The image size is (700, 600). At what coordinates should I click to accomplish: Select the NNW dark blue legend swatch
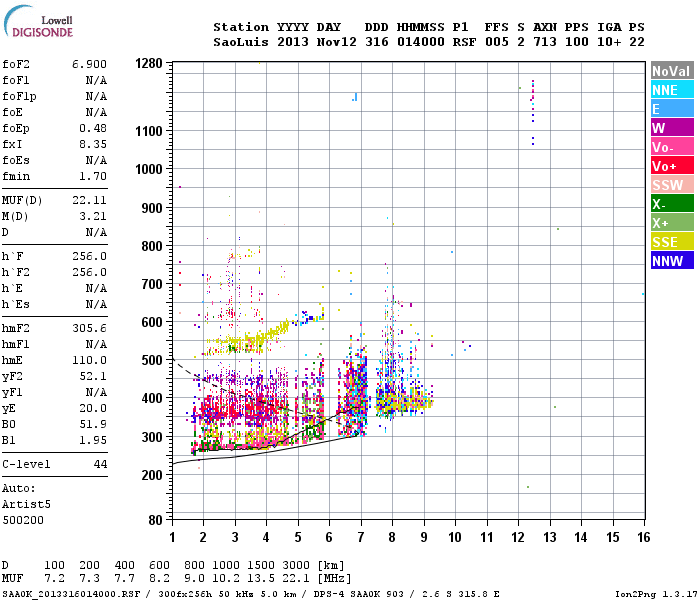click(x=672, y=261)
